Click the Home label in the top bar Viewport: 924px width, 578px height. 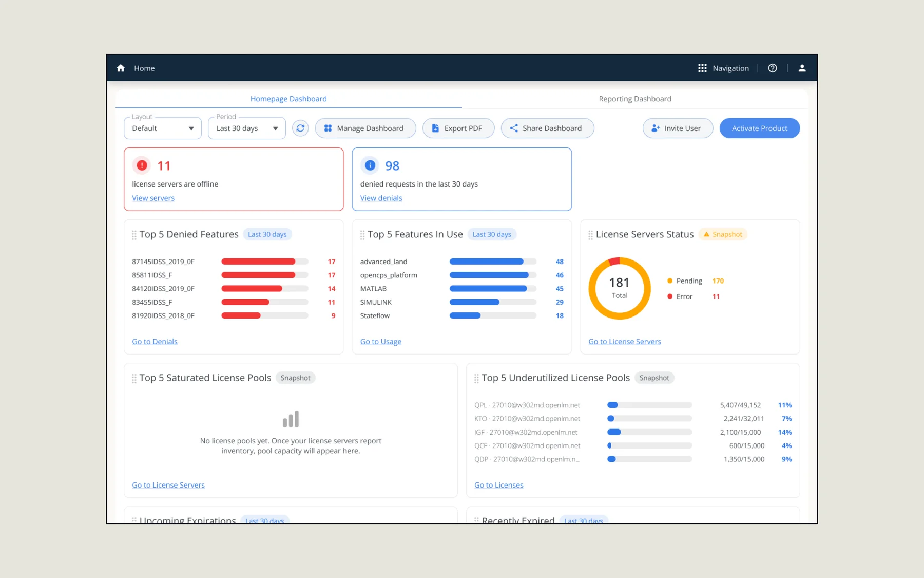point(144,68)
